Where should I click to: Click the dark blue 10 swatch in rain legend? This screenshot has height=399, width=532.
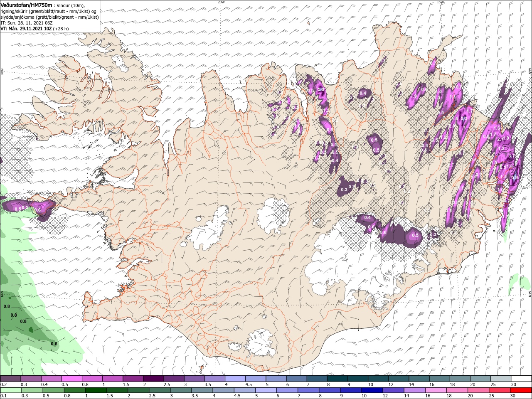pos(371,390)
